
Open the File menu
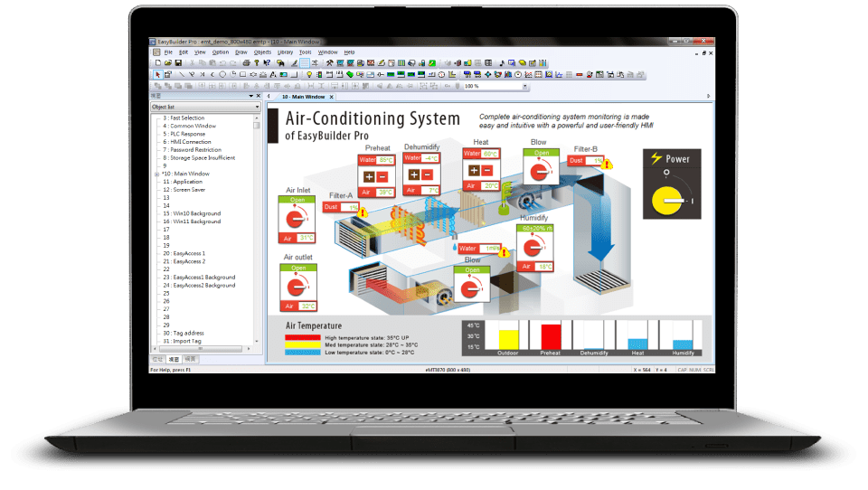(x=168, y=52)
